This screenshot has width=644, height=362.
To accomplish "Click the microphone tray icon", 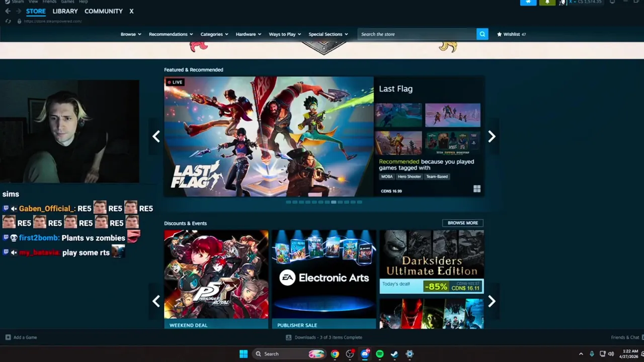I will 592,354.
